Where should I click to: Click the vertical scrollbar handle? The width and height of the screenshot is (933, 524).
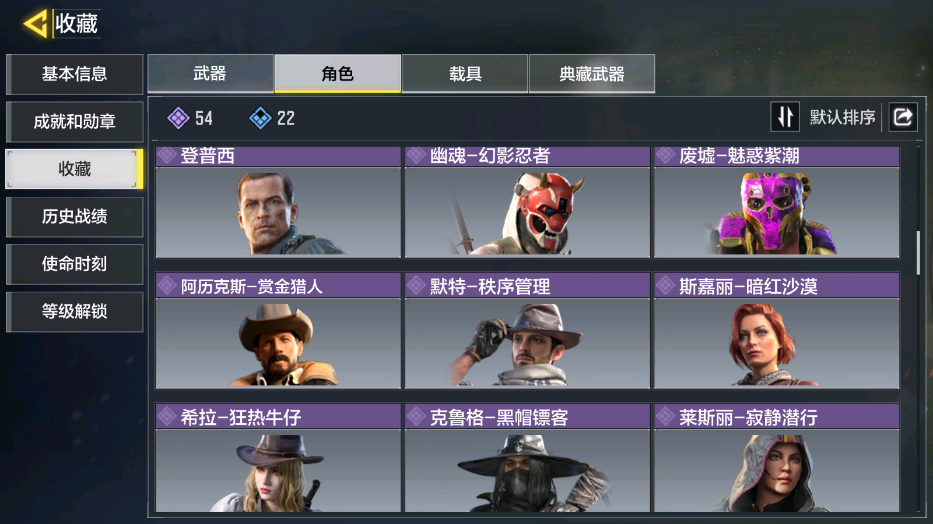[x=918, y=253]
